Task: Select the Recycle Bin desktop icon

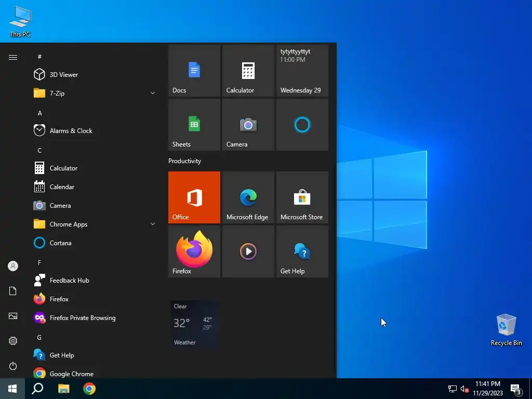Action: 506,329
